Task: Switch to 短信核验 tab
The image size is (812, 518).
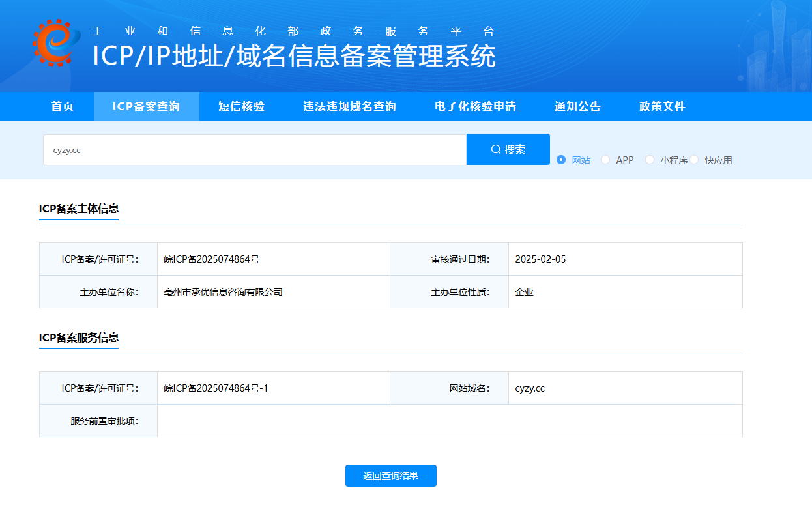Action: click(241, 106)
